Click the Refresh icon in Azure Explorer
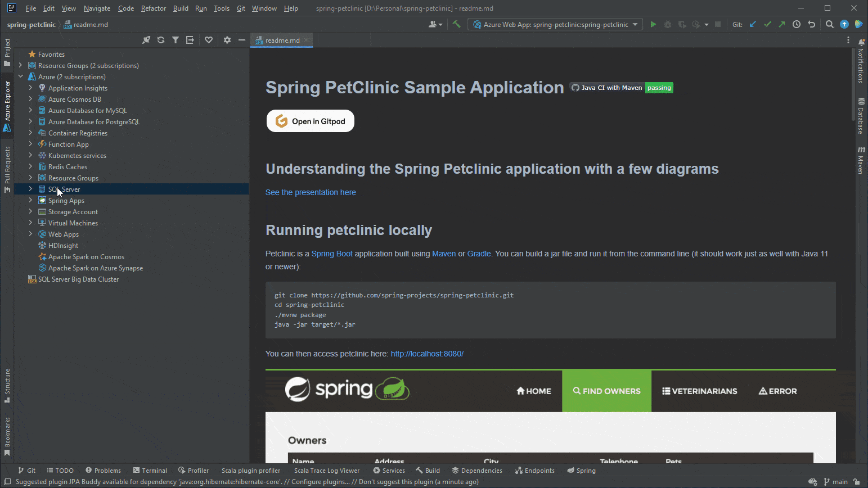Viewport: 868px width, 488px height. 161,40
